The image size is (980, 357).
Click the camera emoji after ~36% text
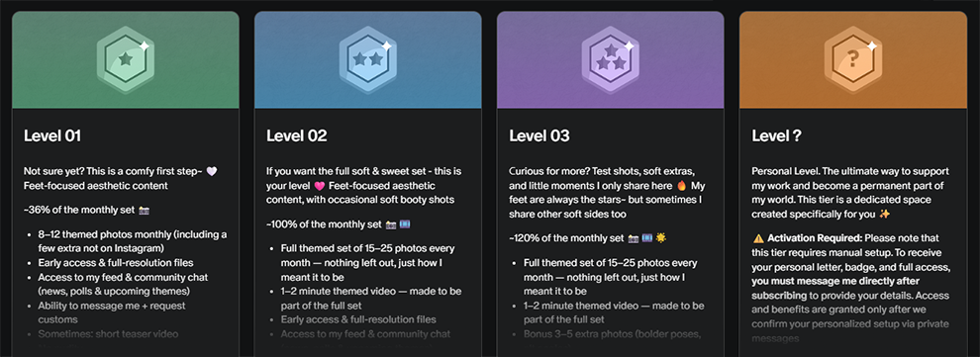pyautogui.click(x=144, y=210)
